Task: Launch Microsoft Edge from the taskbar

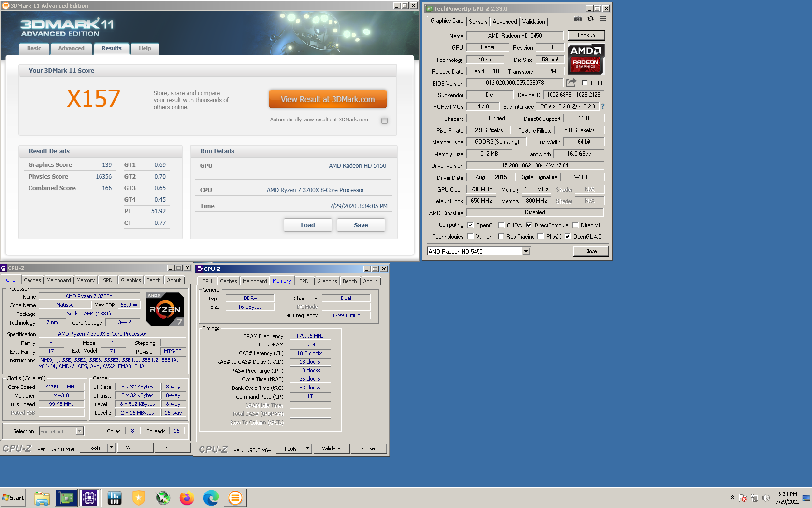Action: click(211, 498)
